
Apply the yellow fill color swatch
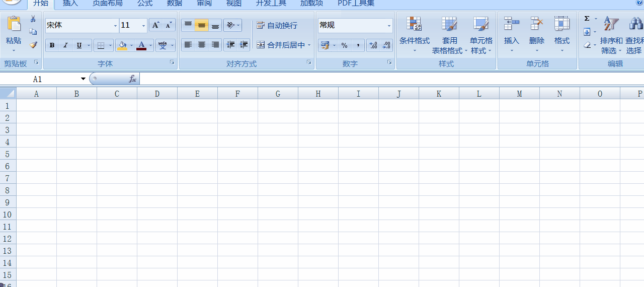[122, 49]
